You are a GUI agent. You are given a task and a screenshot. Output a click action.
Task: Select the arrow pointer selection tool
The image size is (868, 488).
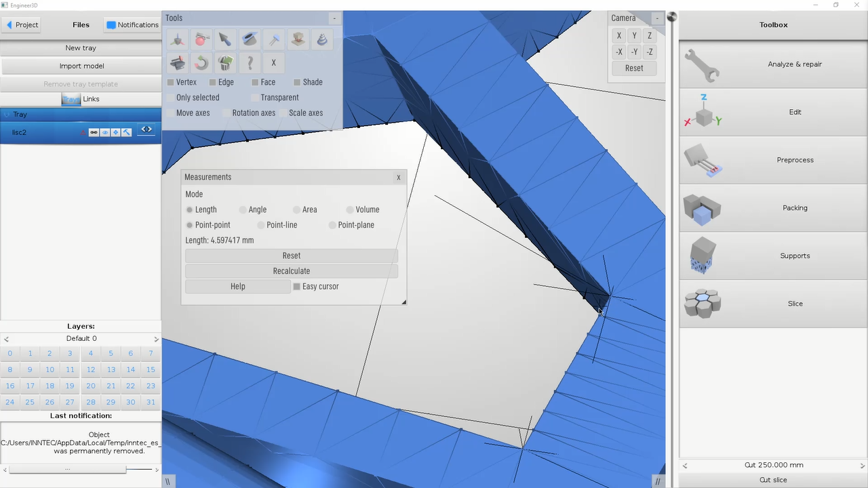click(224, 40)
